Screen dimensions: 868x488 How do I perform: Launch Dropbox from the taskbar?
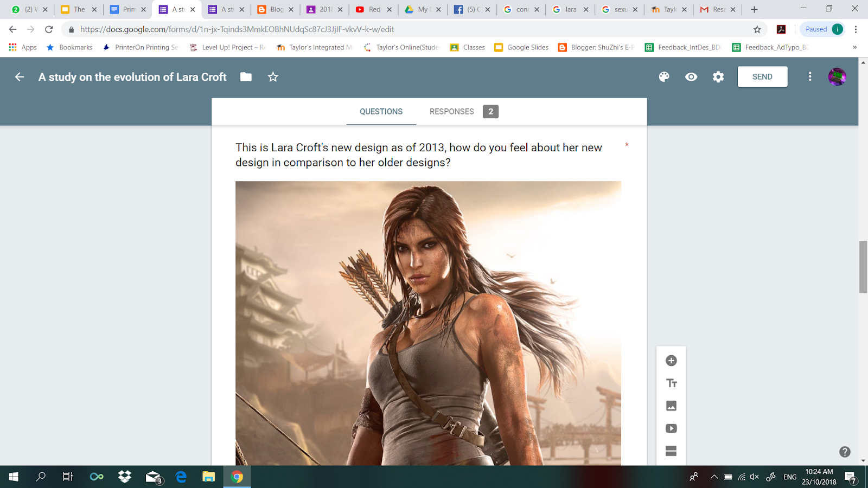125,477
